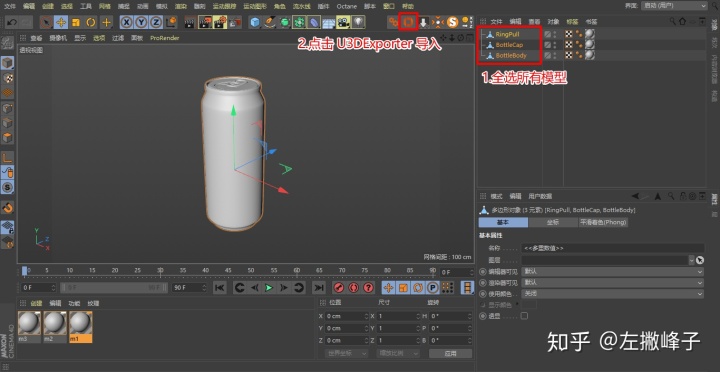Open the Octane menu
This screenshot has height=372, width=720.
click(347, 6)
